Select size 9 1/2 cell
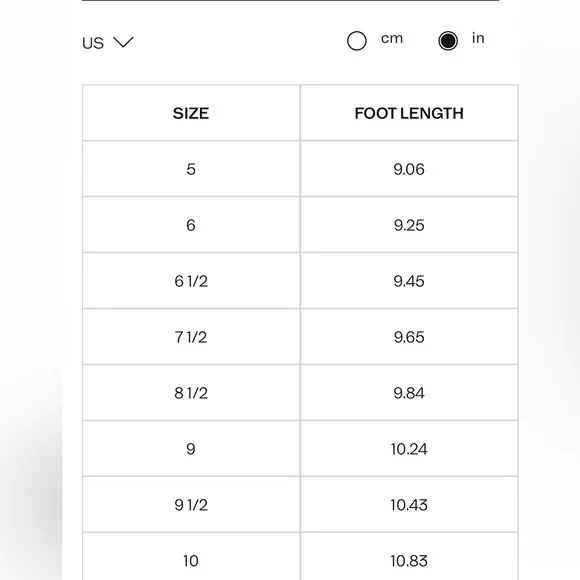Viewport: 580px width, 580px height. 191,505
